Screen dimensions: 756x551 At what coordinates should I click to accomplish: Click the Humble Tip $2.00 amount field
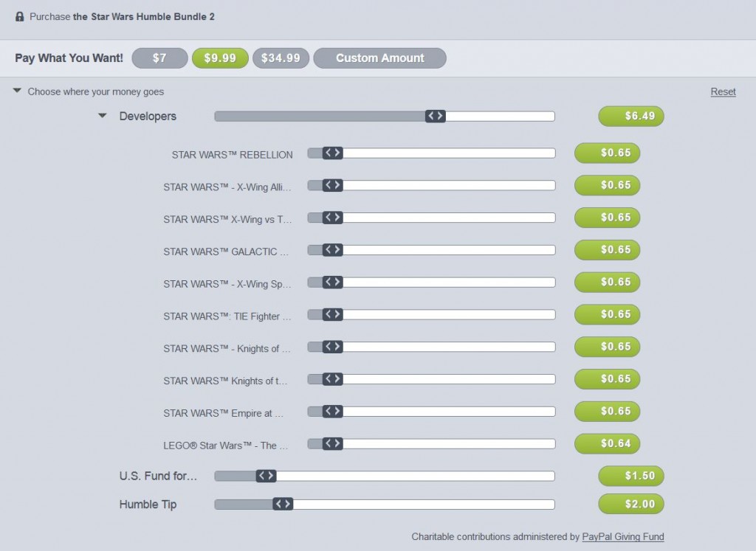point(631,505)
